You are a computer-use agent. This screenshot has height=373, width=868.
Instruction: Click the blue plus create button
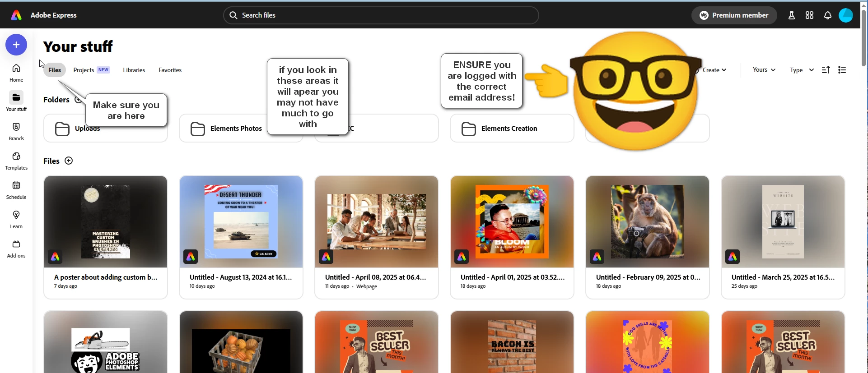coord(16,45)
